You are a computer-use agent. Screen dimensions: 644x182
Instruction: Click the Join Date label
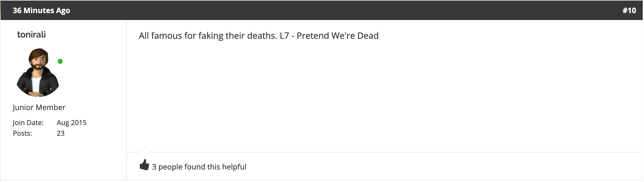pyautogui.click(x=28, y=123)
